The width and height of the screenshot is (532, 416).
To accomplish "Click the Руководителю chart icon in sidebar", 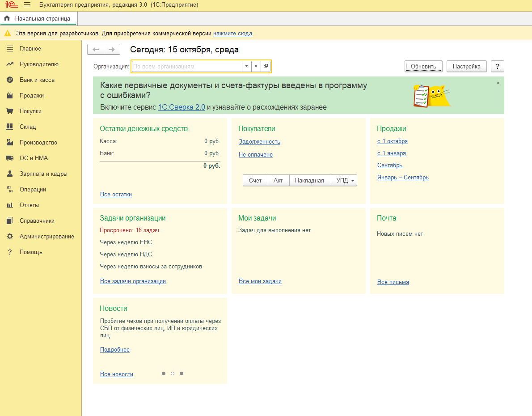I will click(10, 64).
